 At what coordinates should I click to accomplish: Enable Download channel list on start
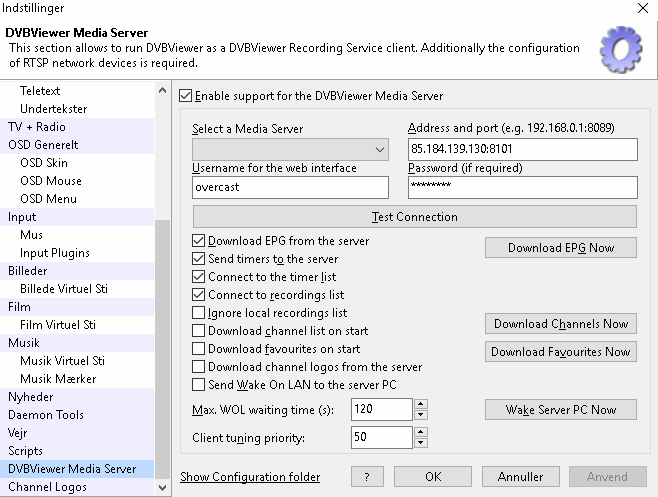[198, 331]
